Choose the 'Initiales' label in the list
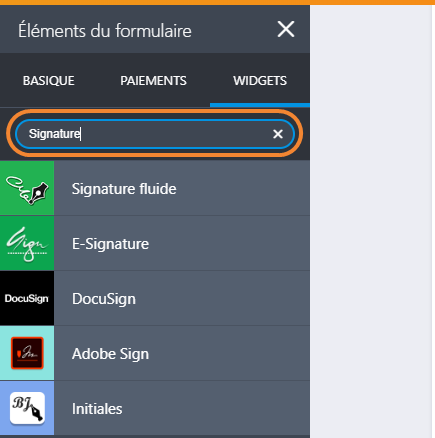Screen dimensions: 435x438 click(x=97, y=409)
